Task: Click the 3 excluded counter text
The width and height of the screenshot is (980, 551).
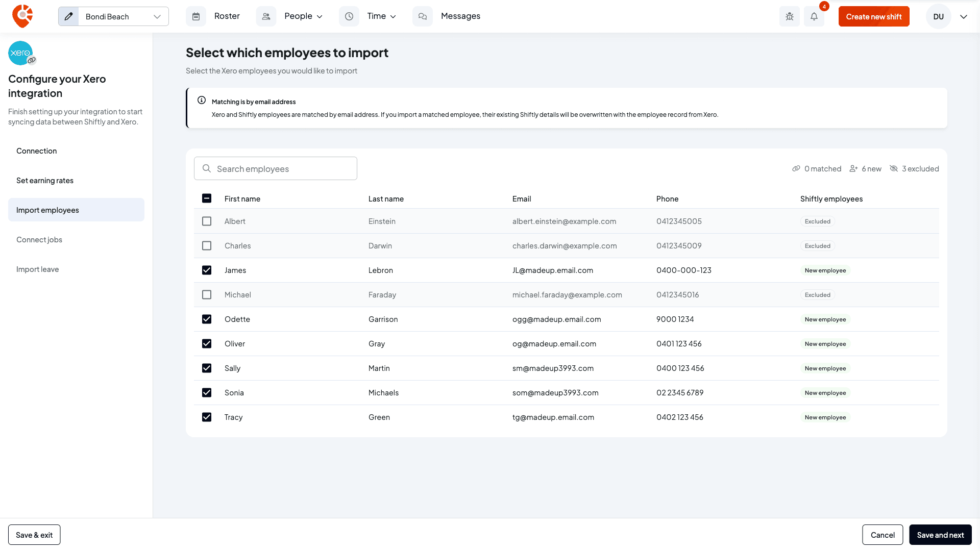Action: (x=920, y=168)
